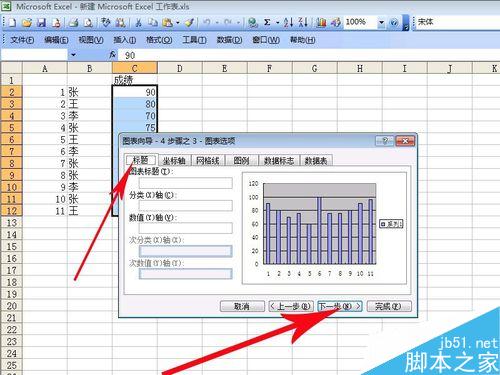Click cell containing 75 in column C
Screen dimensions: 500x375
pos(135,127)
